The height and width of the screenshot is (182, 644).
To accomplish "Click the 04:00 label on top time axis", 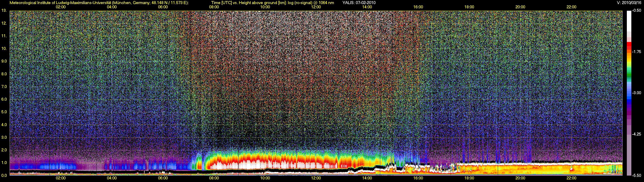I will [x=112, y=7].
